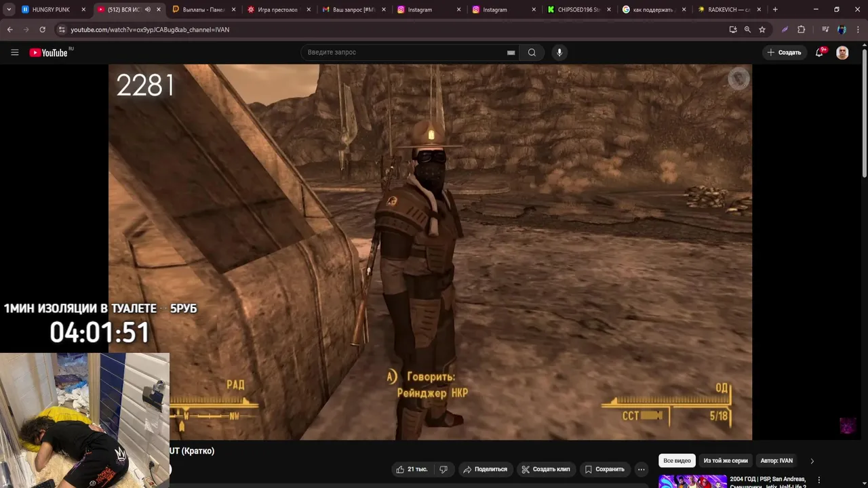This screenshot has height=488, width=868.
Task: Click the Создать клип button
Action: click(545, 469)
